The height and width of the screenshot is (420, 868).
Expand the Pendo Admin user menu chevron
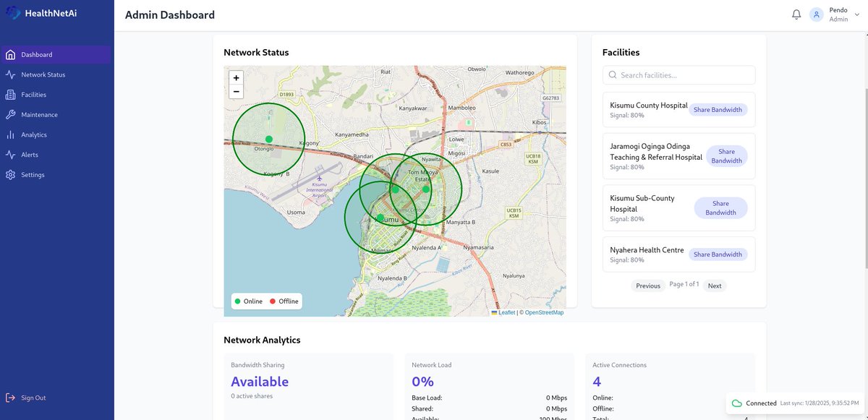point(857,14)
